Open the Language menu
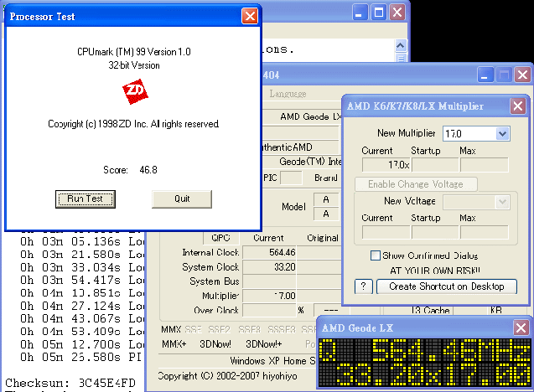This screenshot has height=392, width=534. [x=288, y=94]
